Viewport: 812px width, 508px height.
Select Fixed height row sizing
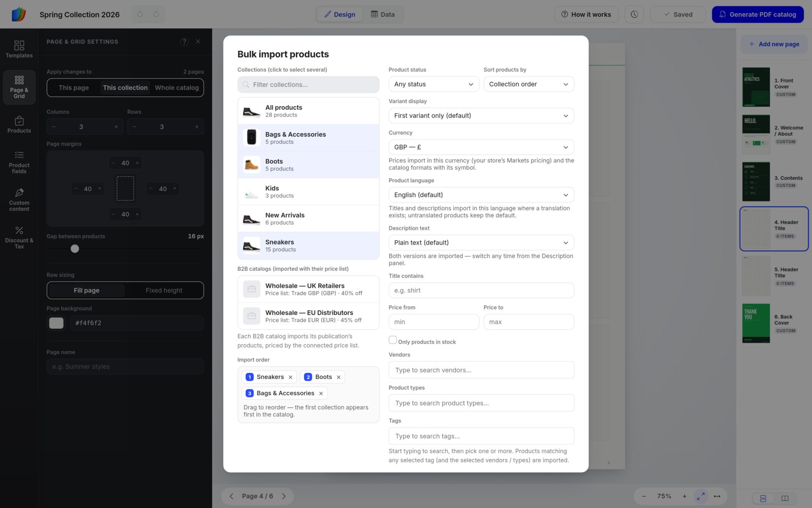pyautogui.click(x=164, y=291)
